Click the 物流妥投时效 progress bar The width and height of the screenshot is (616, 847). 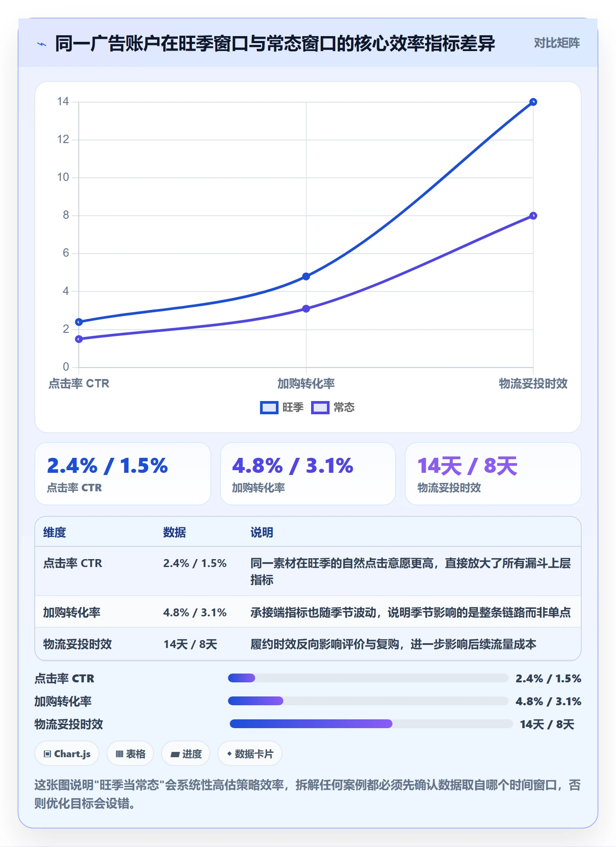[x=371, y=724]
